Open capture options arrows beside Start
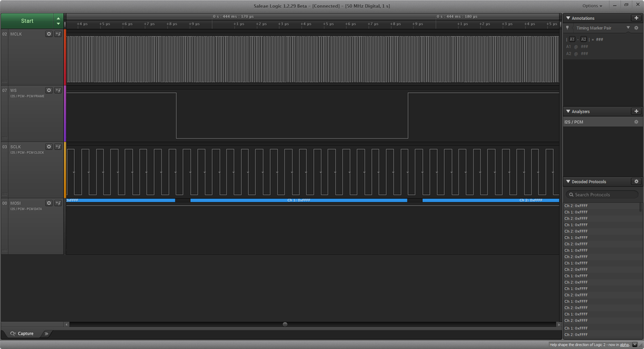Image resolution: width=644 pixels, height=349 pixels. point(58,21)
